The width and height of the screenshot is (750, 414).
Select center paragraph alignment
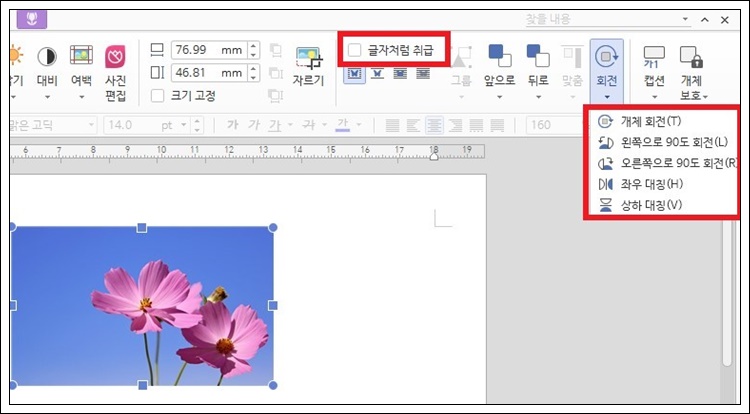[434, 125]
